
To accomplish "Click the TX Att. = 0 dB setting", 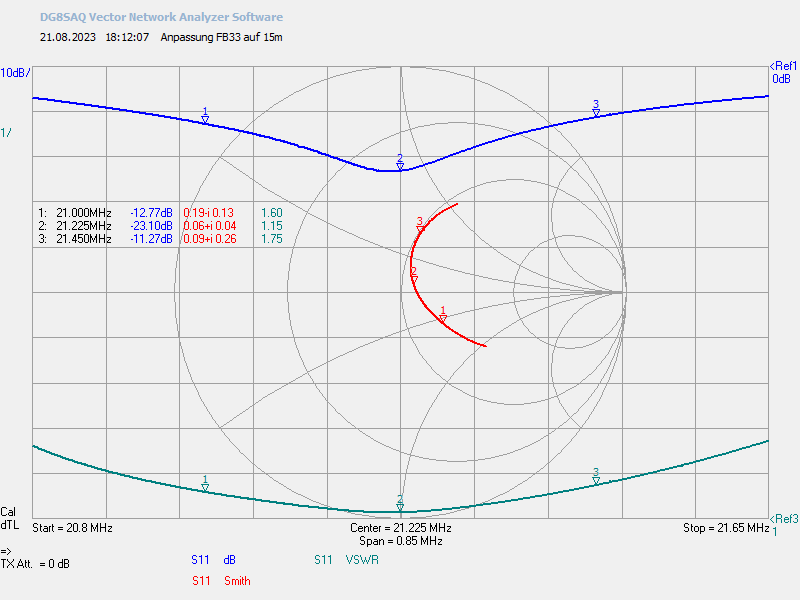I will [35, 564].
